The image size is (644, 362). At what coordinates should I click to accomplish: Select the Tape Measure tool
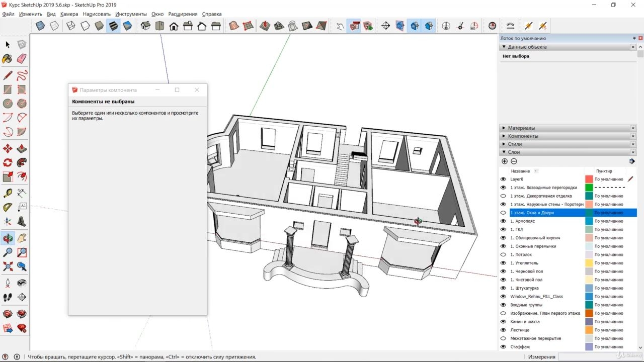[x=8, y=193]
